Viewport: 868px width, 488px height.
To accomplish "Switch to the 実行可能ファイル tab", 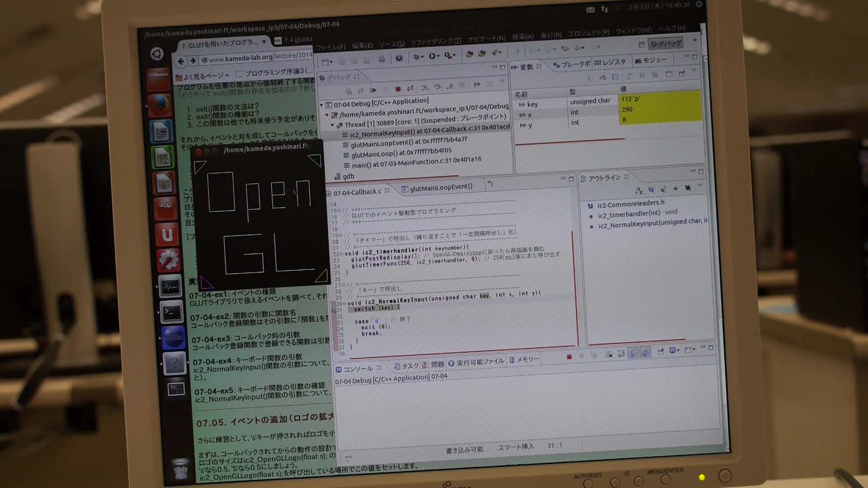I will pyautogui.click(x=476, y=362).
